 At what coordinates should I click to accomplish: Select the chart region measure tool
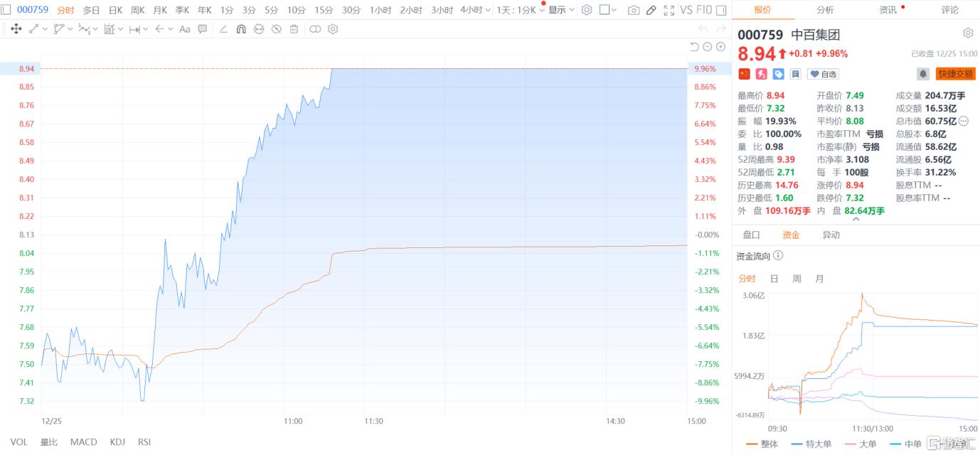click(109, 29)
